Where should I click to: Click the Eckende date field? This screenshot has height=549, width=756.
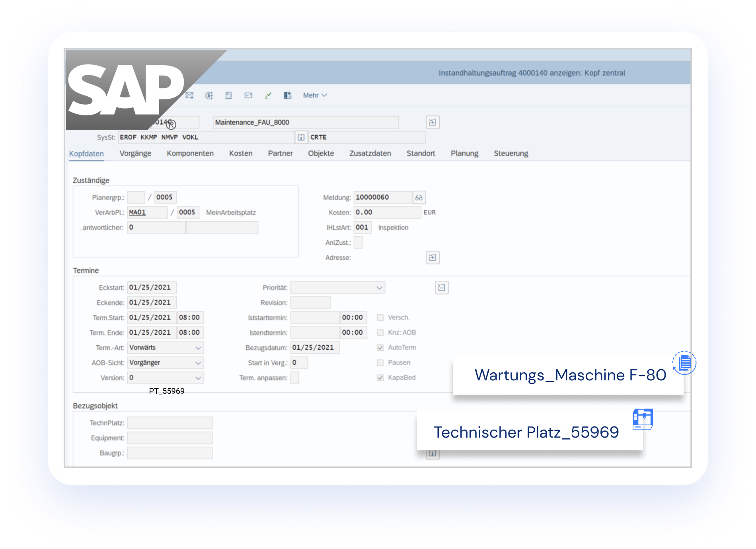pos(152,303)
